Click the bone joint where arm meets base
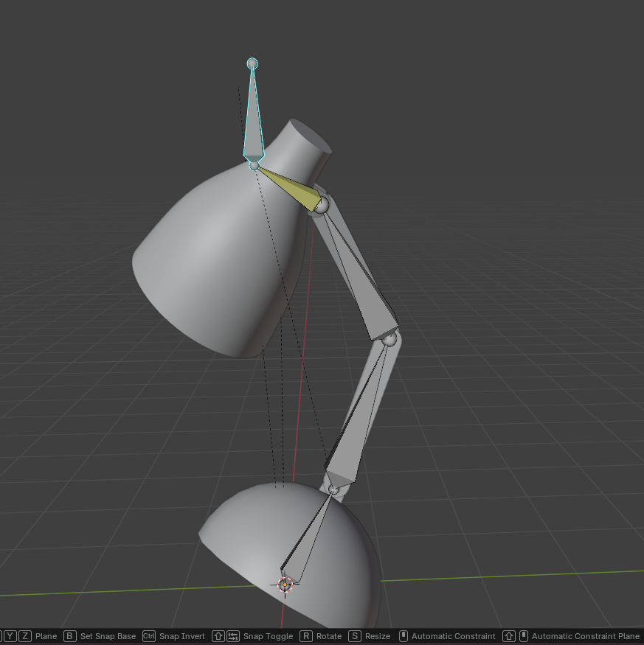 click(333, 489)
